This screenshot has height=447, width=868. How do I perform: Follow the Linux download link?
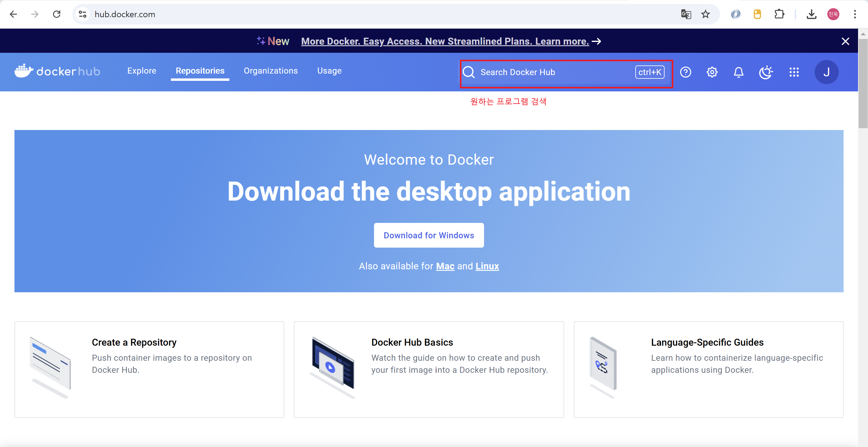(x=487, y=266)
